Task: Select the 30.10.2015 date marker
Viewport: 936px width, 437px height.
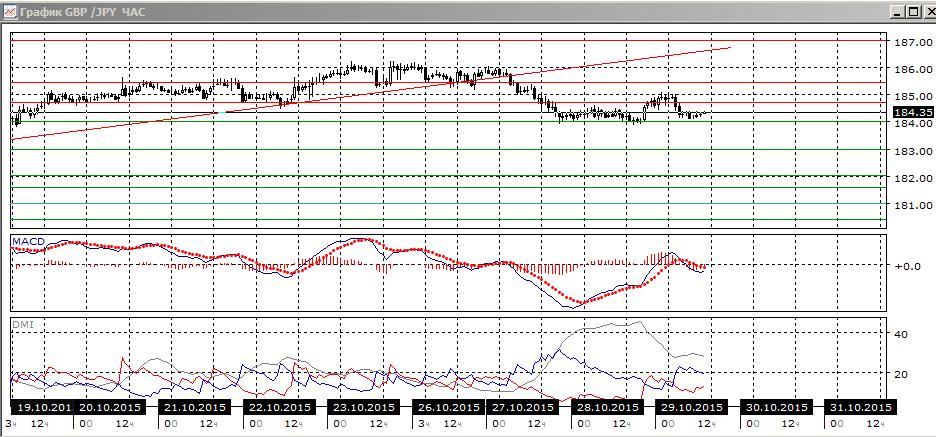Action: click(777, 408)
